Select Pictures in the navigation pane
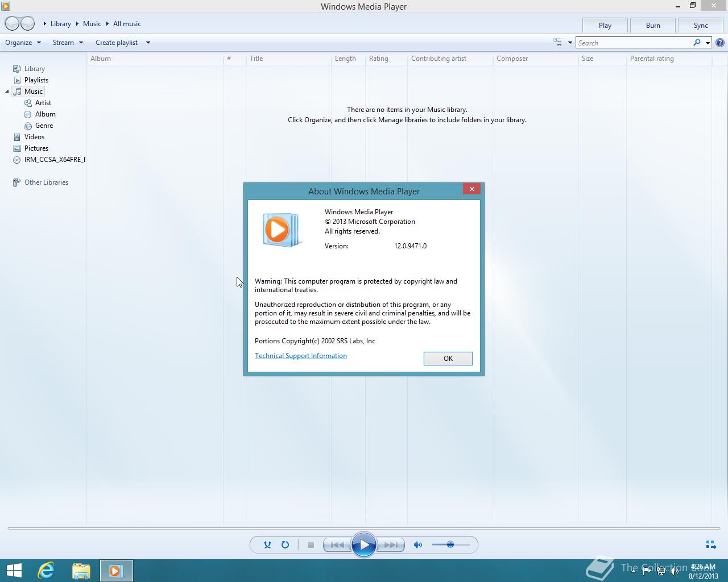Image resolution: width=728 pixels, height=582 pixels. coord(36,148)
